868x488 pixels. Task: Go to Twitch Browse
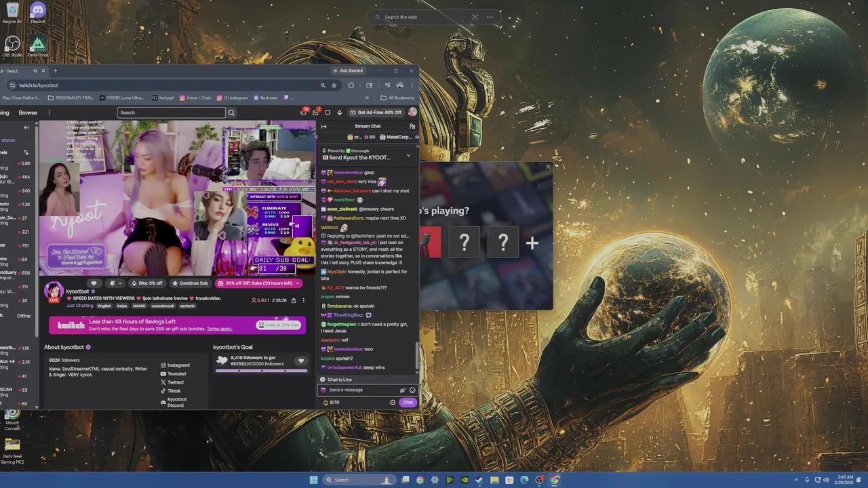click(28, 113)
